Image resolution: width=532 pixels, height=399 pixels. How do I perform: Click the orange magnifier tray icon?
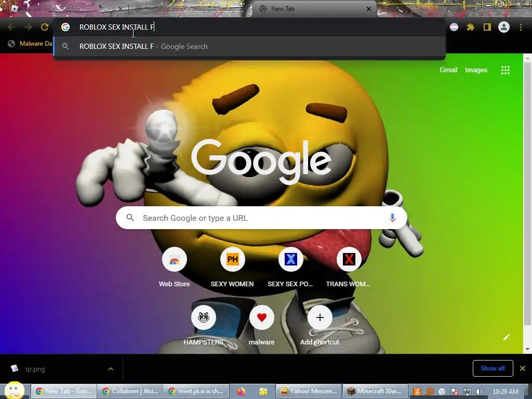click(x=430, y=392)
